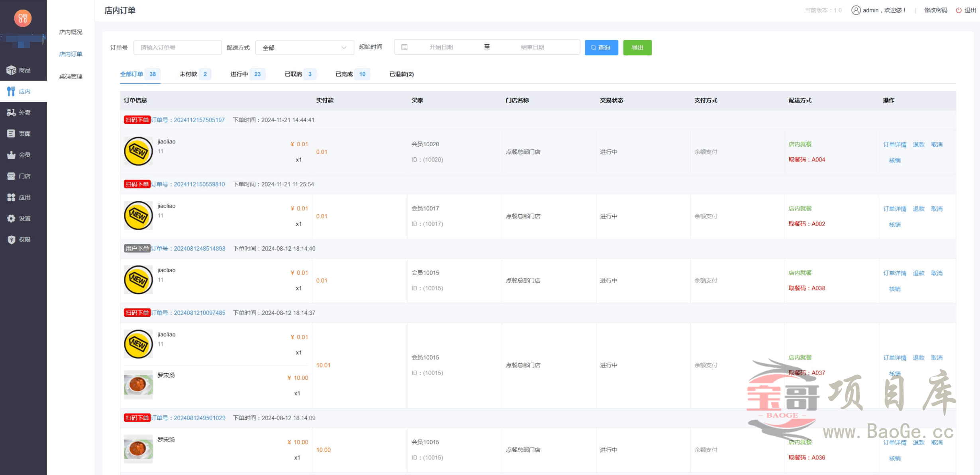This screenshot has height=475, width=980.
Task: Focus the 订单号 input field
Action: pyautogui.click(x=177, y=47)
